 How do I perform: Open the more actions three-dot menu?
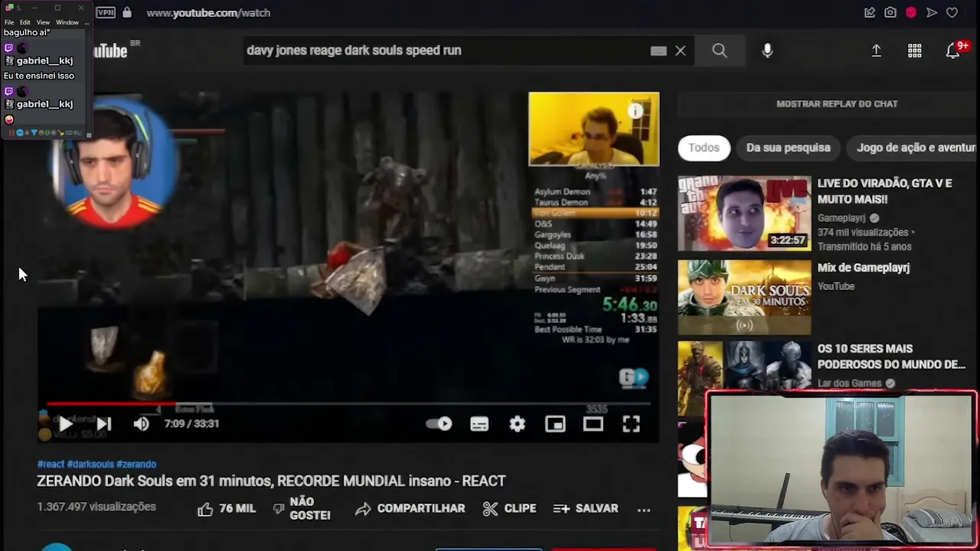(x=644, y=509)
